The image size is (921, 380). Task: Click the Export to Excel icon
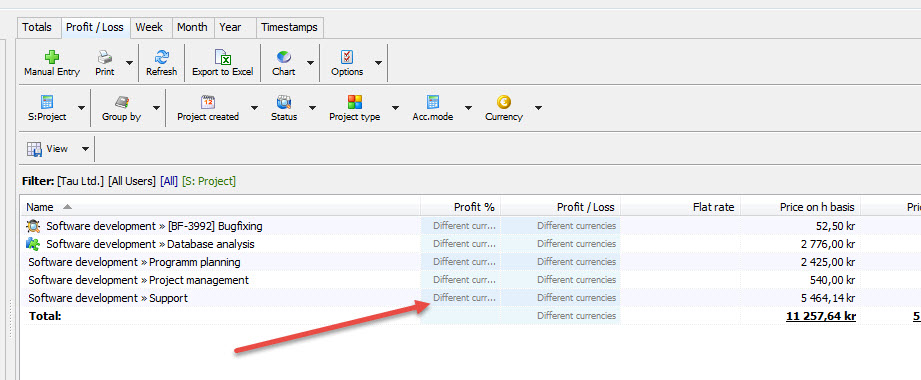(223, 57)
